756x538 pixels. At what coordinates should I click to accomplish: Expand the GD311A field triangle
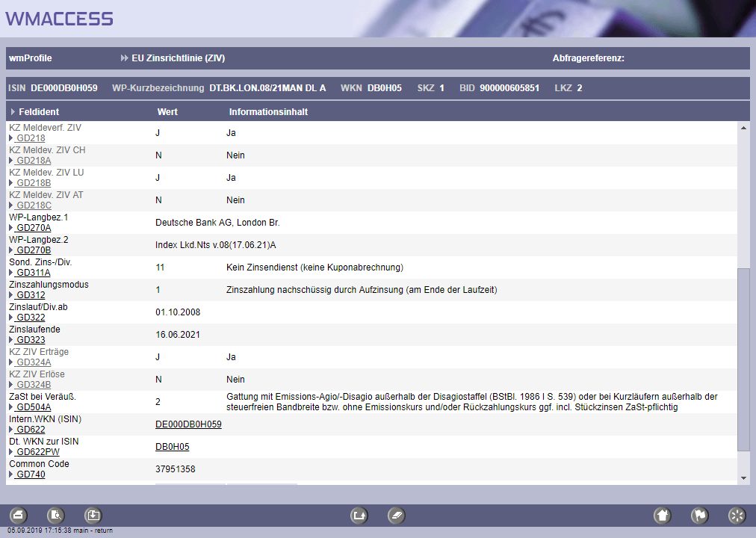click(11, 273)
